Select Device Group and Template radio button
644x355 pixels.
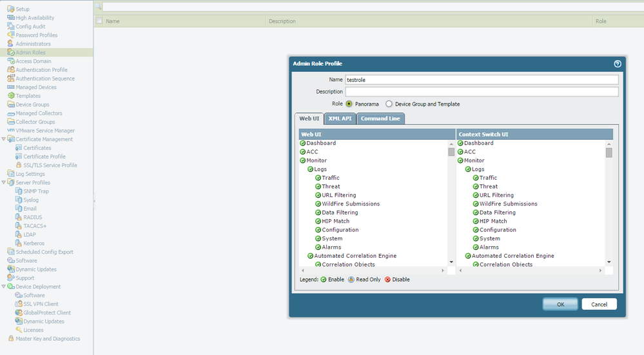(x=389, y=104)
